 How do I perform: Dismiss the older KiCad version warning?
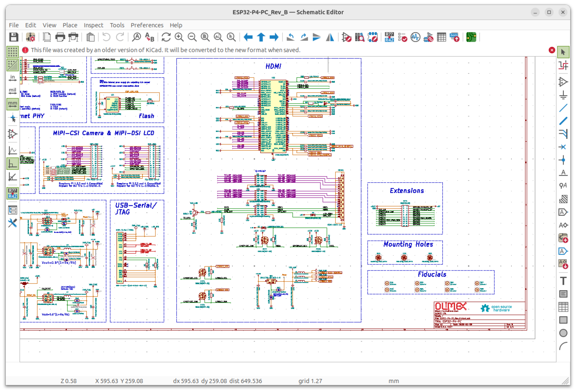pos(552,50)
